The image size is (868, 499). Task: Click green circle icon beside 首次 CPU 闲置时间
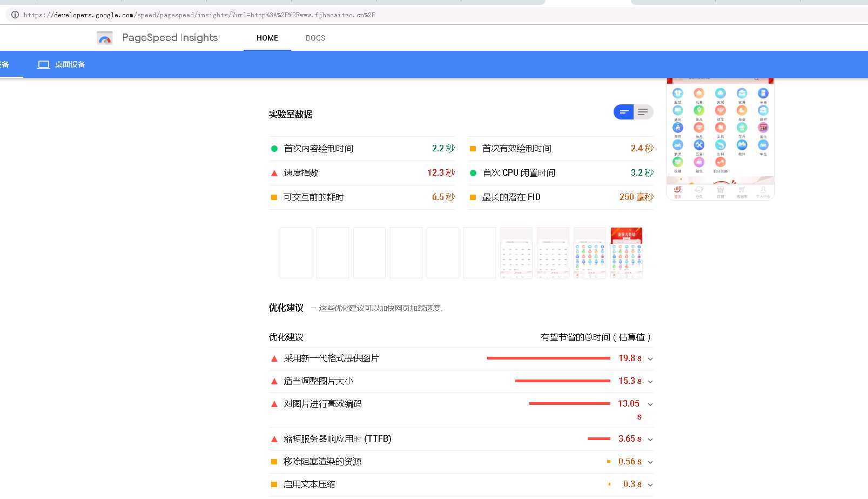tap(473, 173)
